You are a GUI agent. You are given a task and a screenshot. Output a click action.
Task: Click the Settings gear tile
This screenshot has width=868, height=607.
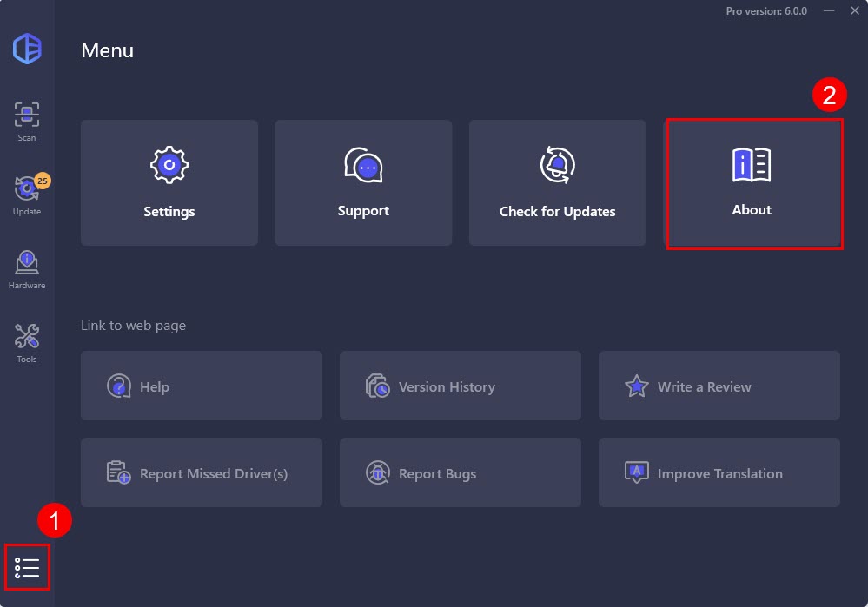169,183
